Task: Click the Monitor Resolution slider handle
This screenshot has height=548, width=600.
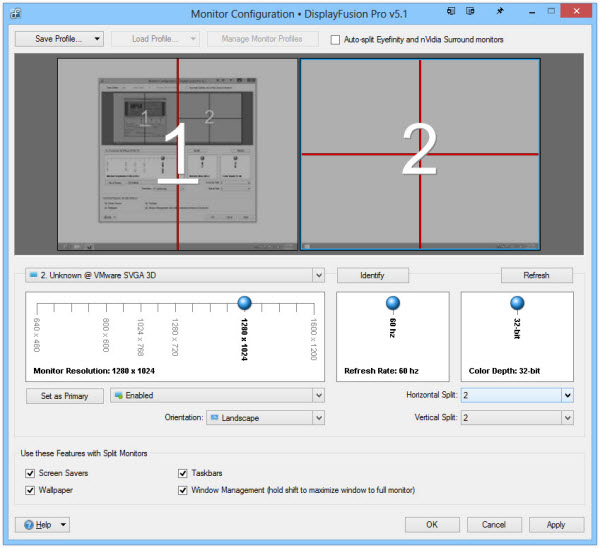Action: (x=245, y=303)
